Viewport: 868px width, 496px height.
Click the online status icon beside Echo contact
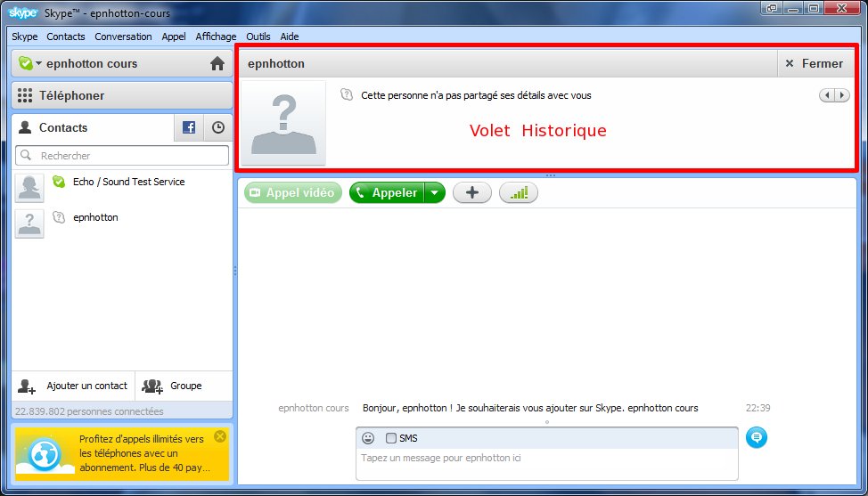[x=59, y=182]
